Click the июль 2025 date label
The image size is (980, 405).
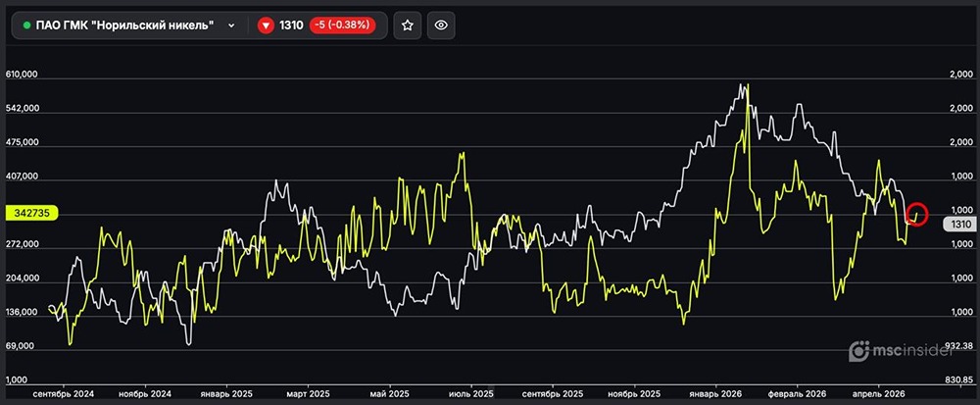pos(471,394)
